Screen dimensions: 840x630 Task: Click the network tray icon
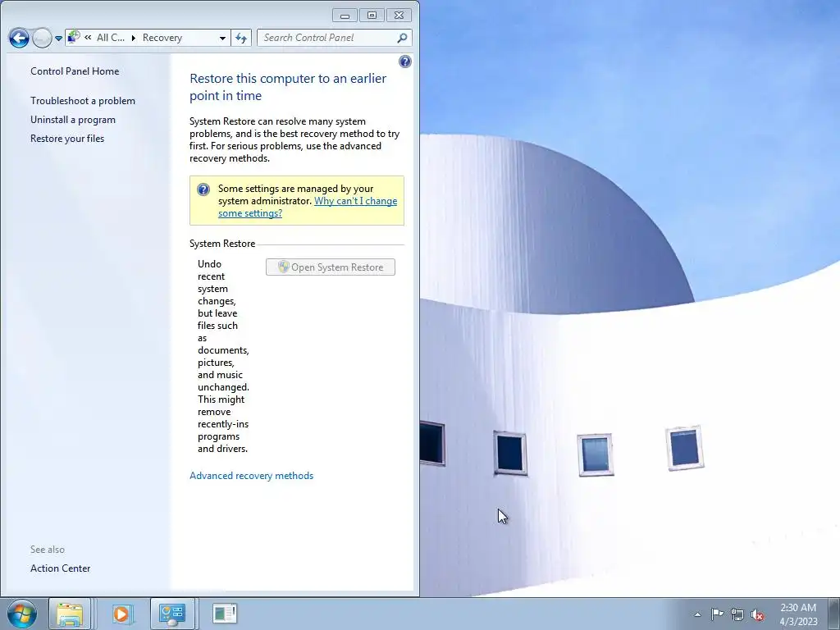(737, 614)
